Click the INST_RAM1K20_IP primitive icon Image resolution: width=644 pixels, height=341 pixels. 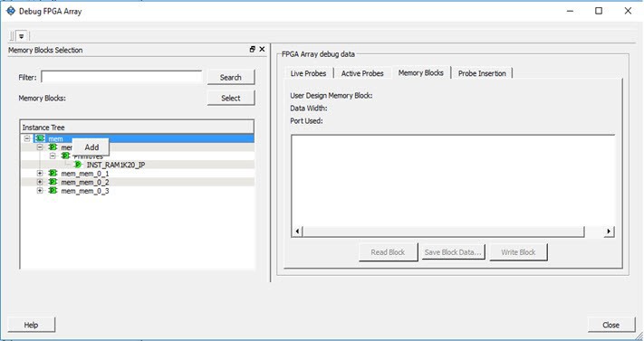point(78,165)
